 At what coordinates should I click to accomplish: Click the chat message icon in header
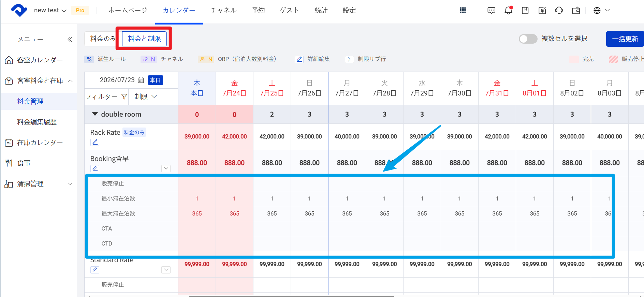[x=491, y=10]
